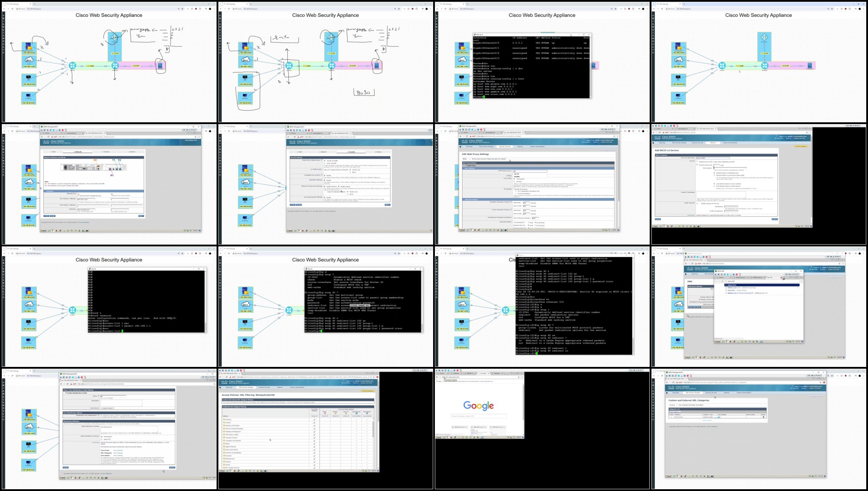Select 'Dynamic service ID' radio on Add WCCP page
868x491 pixels.
697,165
